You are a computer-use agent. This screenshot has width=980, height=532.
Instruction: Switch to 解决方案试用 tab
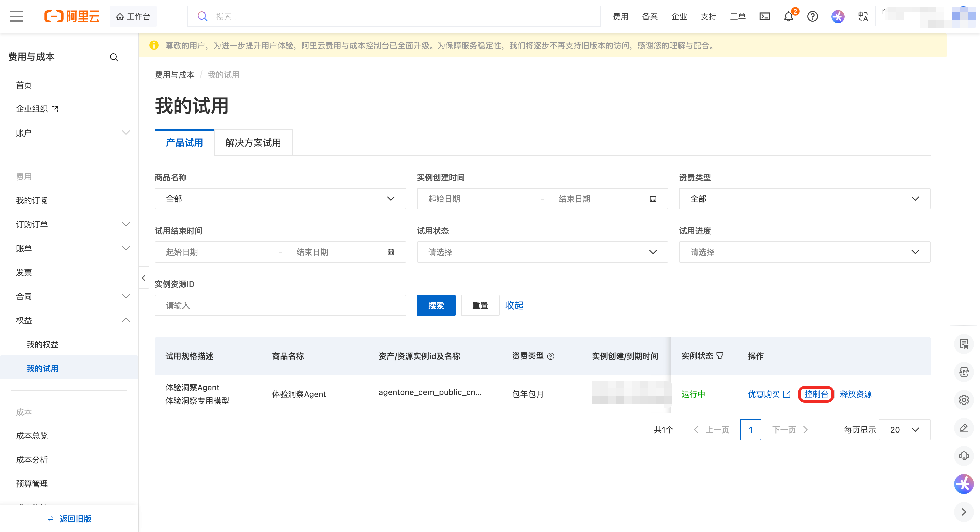[x=253, y=143]
